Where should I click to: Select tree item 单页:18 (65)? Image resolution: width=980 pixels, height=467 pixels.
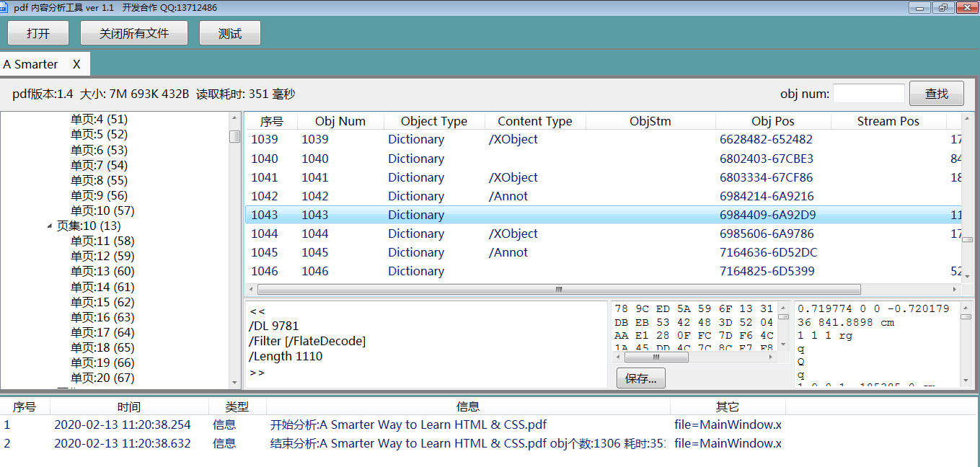click(x=102, y=347)
